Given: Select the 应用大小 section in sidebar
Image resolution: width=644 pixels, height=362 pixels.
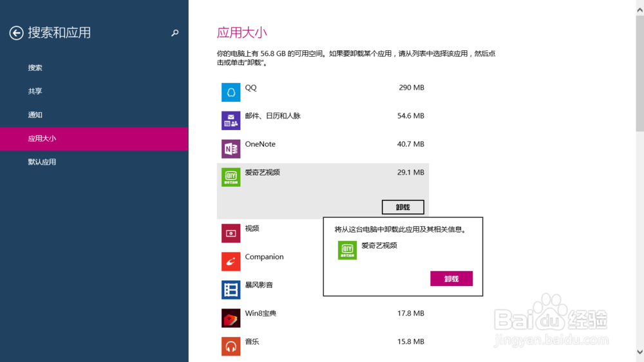Looking at the screenshot, I should [94, 139].
